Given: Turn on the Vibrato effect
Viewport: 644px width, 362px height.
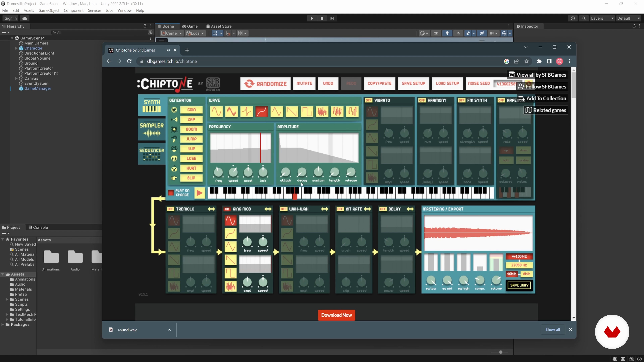Looking at the screenshot, I should pyautogui.click(x=368, y=100).
